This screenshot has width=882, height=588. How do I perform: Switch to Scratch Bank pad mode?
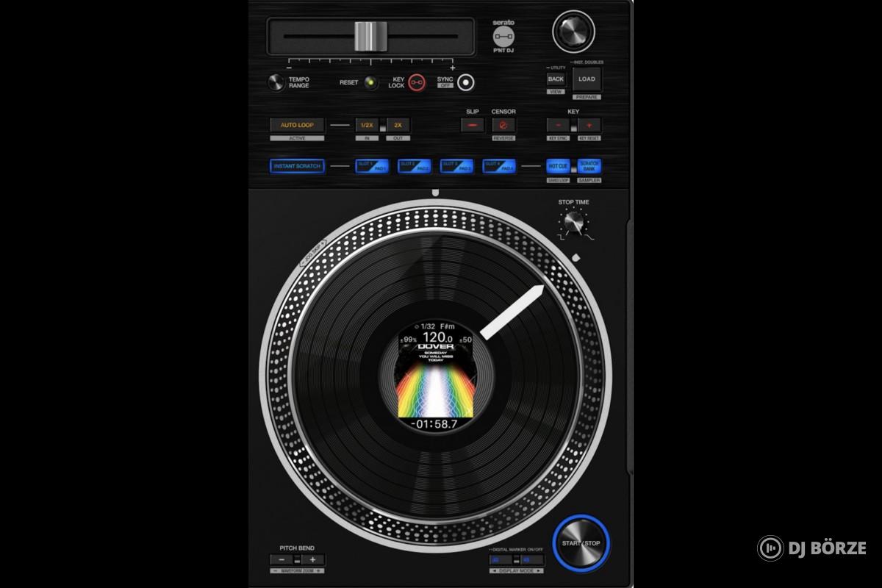(x=589, y=166)
